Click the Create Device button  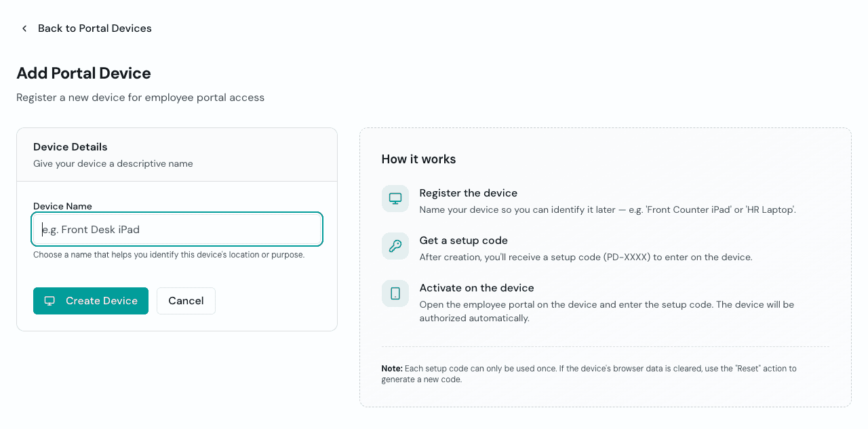click(91, 301)
